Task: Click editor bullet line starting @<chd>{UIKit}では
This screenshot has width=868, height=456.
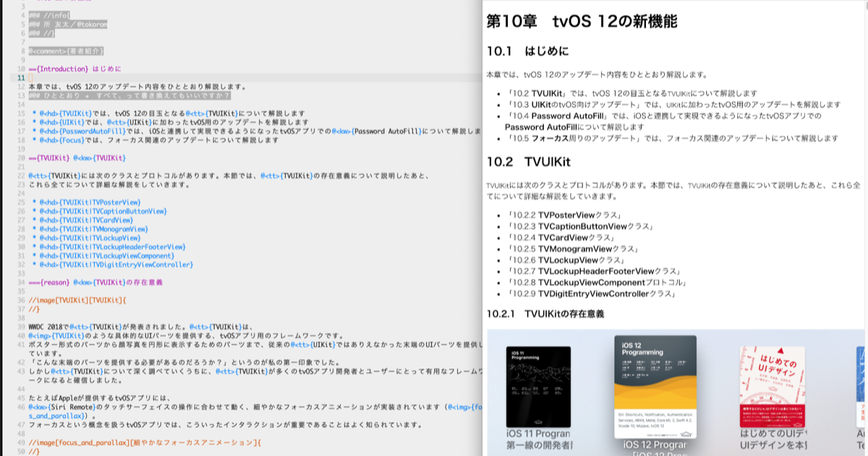Action: click(171, 122)
